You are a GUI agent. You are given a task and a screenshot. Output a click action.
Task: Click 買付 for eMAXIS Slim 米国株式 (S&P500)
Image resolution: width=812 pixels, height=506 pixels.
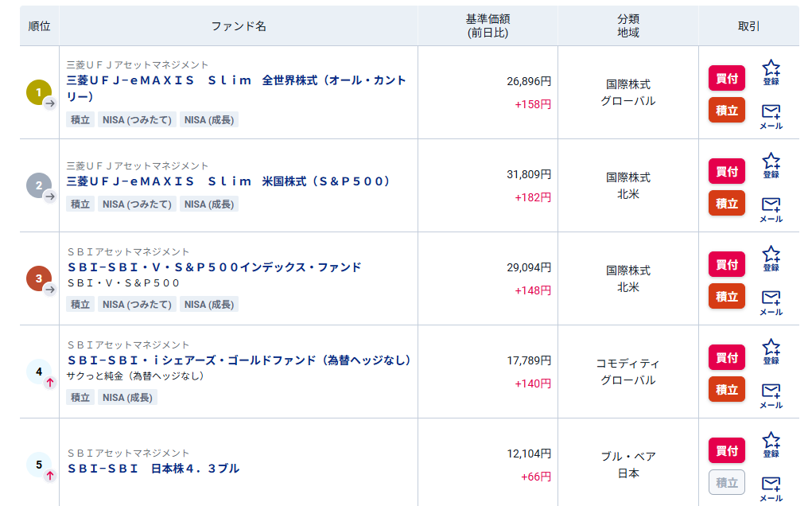pos(727,171)
